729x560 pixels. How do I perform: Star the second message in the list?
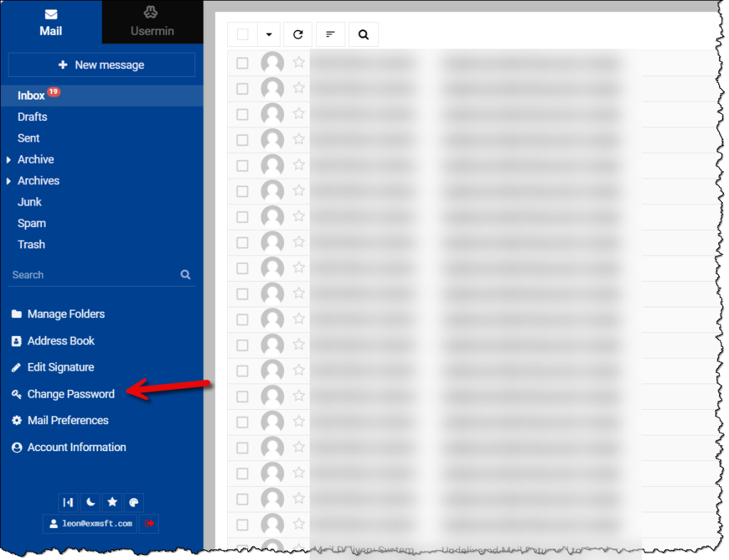coord(298,88)
